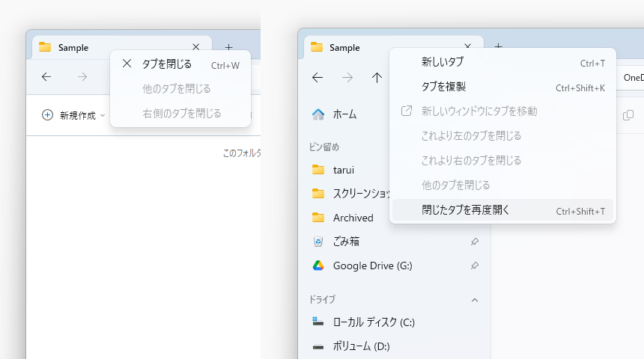
Task: Open ボリューム (D:) drive
Action: 361,346
